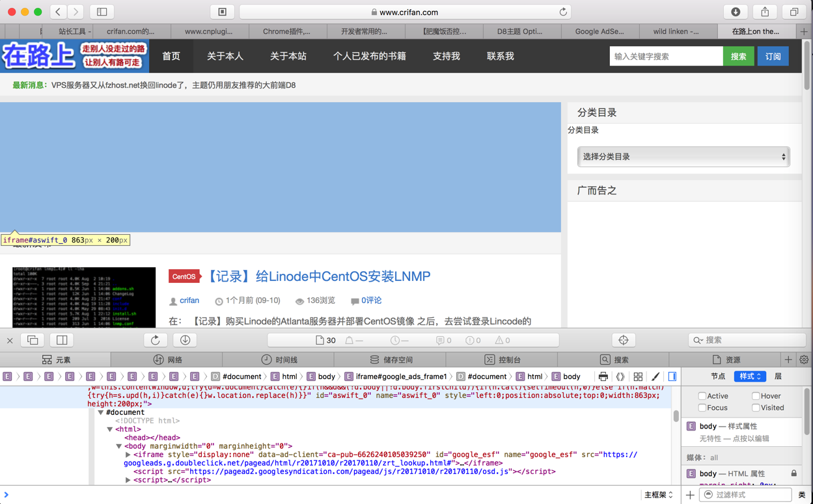The width and height of the screenshot is (813, 504).
Task: Add a new inspector tab with plus
Action: click(788, 360)
